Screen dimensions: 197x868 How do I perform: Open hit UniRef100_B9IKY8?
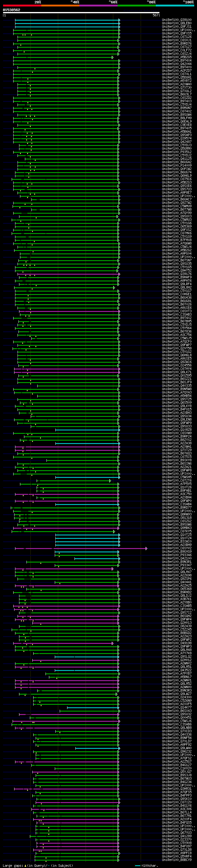click(x=177, y=460)
